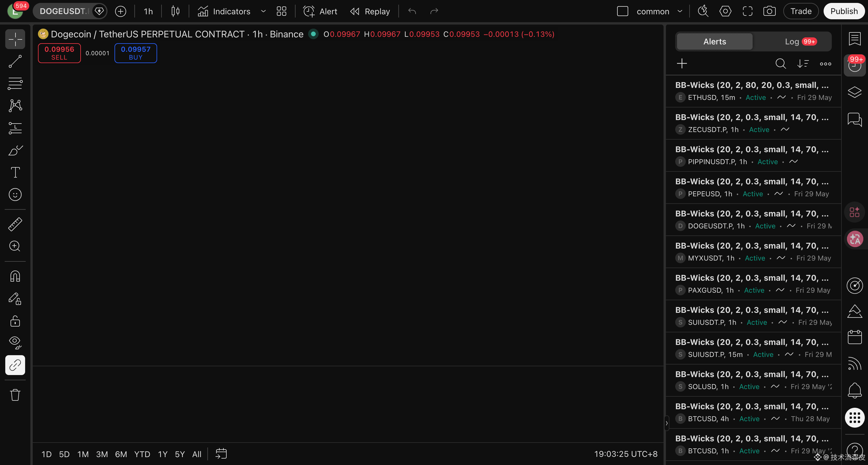868x465 pixels.
Task: Open timezone menu at 19:03:25 UTC+8
Action: [x=626, y=454]
